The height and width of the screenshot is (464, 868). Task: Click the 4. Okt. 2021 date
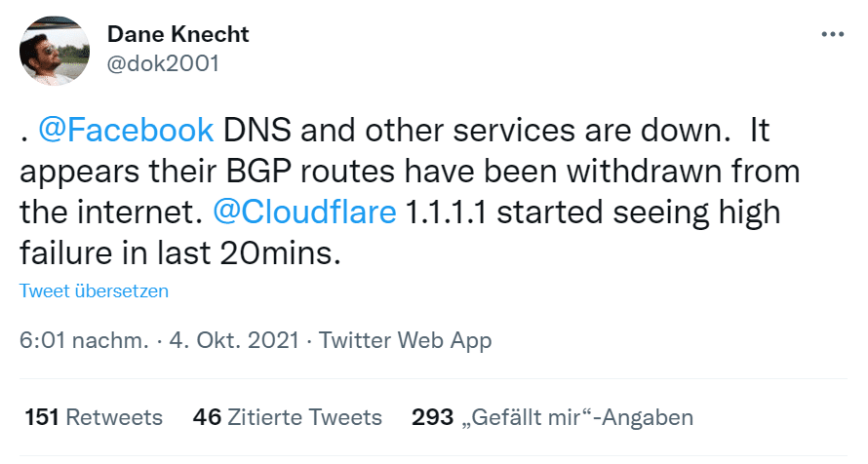click(234, 340)
